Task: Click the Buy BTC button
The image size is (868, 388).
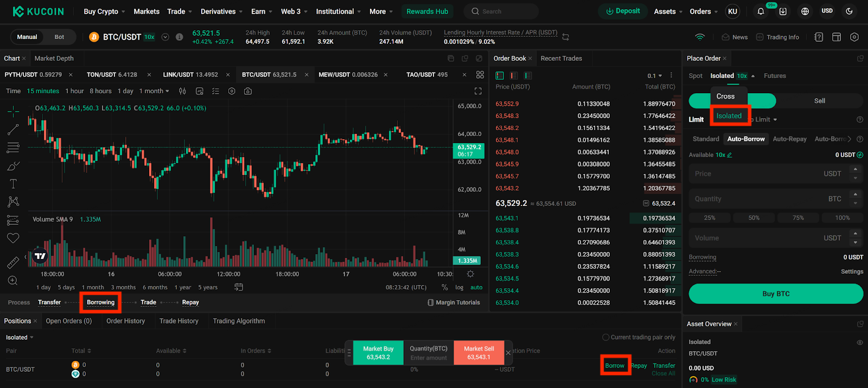Action: coord(776,294)
